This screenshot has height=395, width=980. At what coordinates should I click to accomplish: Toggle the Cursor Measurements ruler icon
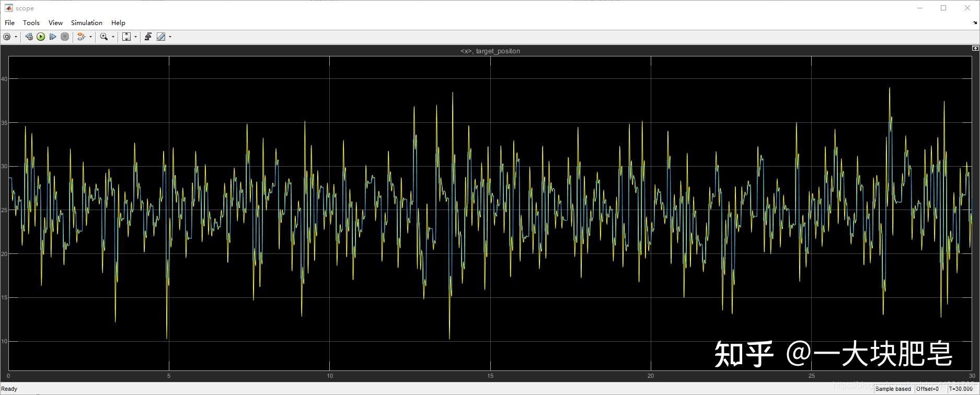coord(161,37)
